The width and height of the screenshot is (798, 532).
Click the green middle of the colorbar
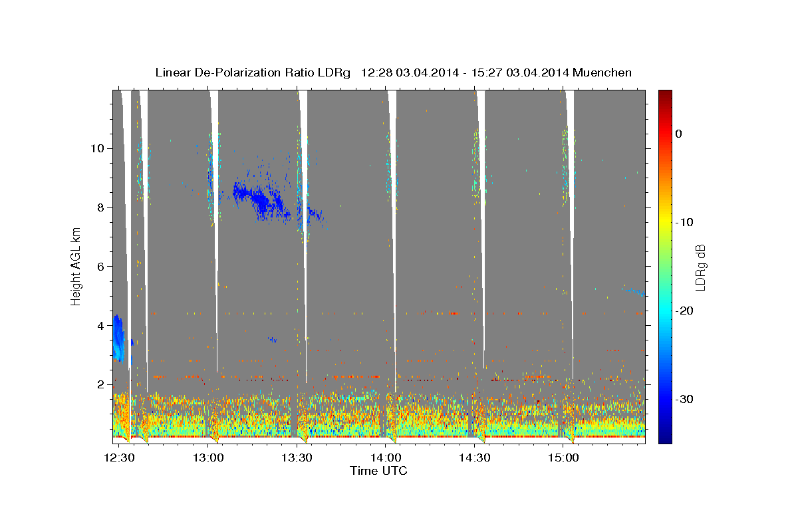pos(665,266)
